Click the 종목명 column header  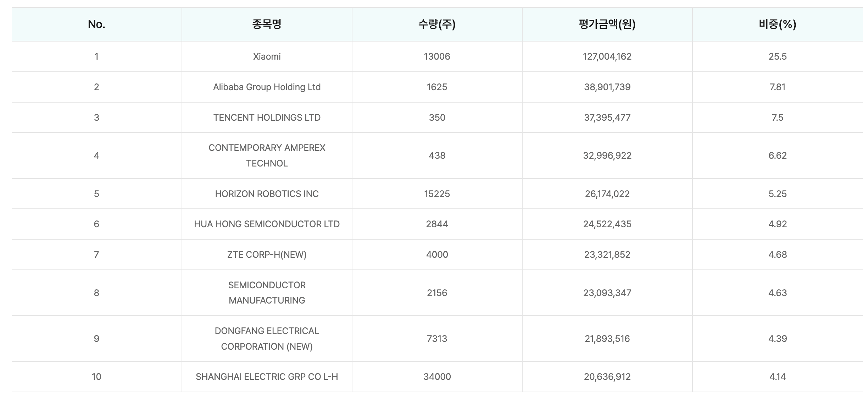(267, 24)
